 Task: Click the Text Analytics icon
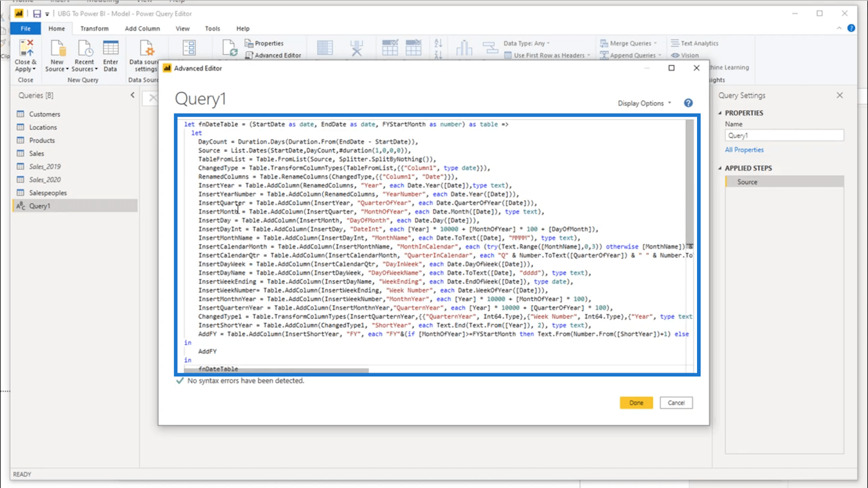pos(675,43)
